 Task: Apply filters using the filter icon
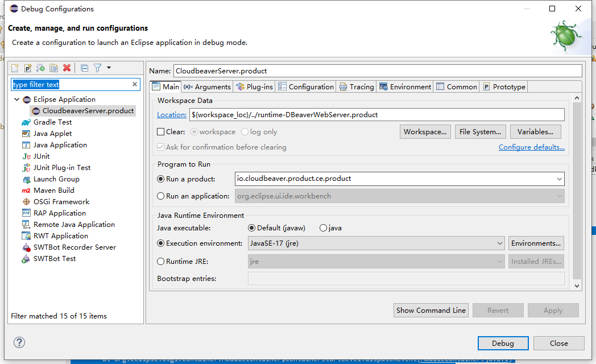(96, 67)
